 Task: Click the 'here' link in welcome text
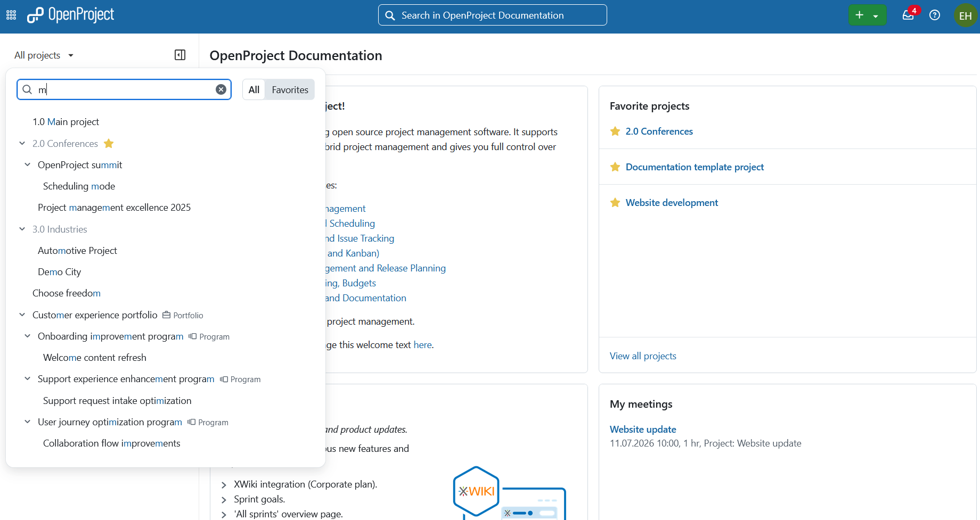click(x=422, y=345)
